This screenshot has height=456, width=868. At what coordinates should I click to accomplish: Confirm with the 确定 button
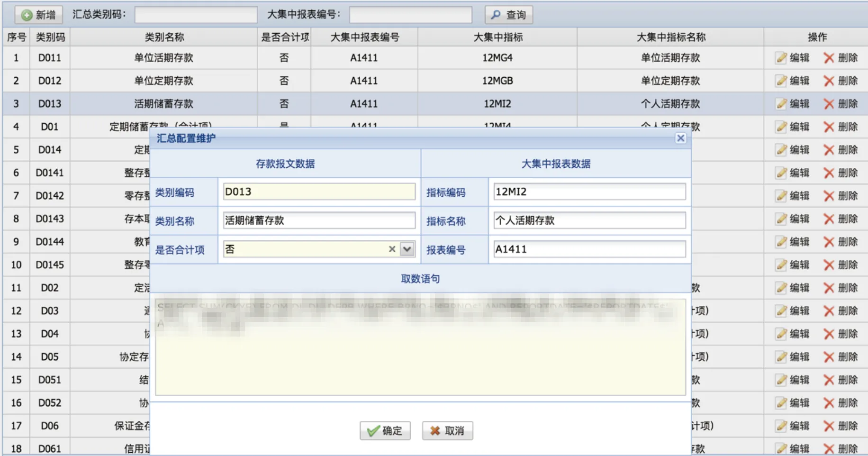[x=385, y=430]
